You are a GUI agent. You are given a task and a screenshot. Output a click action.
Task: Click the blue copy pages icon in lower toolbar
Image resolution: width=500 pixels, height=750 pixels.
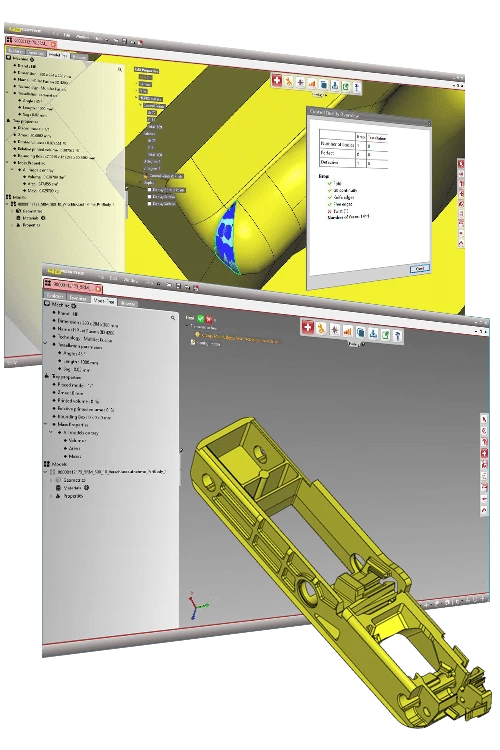(361, 332)
